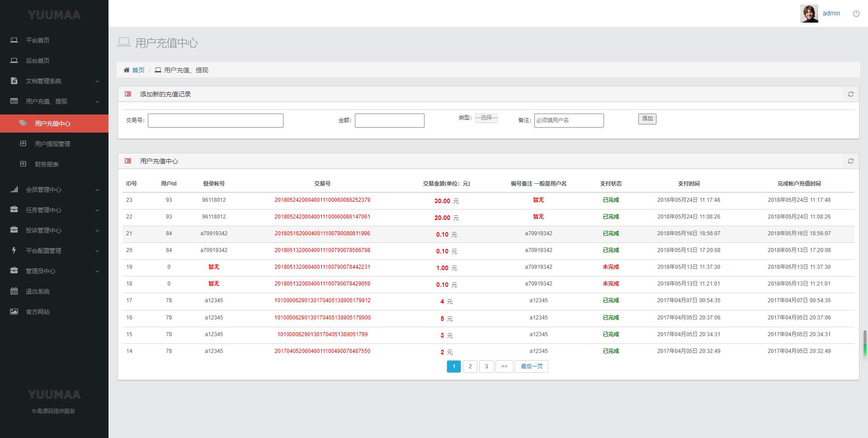This screenshot has height=438, width=868.
Task: Go to page 2 of records
Action: (x=470, y=367)
